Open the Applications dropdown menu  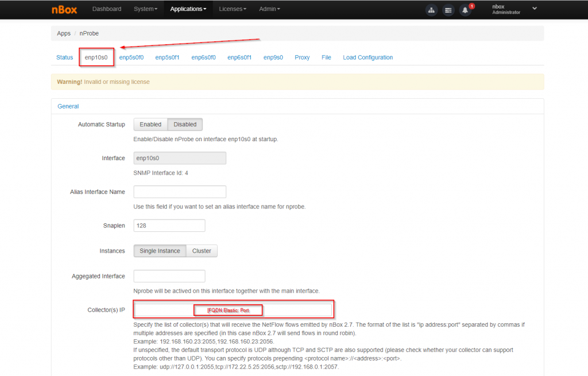click(x=188, y=9)
